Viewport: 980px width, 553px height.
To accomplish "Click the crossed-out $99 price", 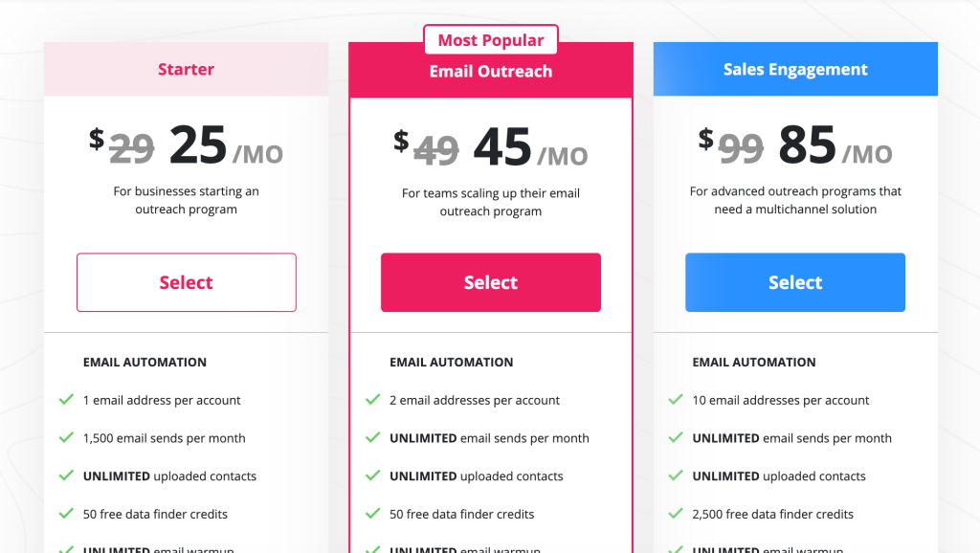I will pyautogui.click(x=740, y=145).
